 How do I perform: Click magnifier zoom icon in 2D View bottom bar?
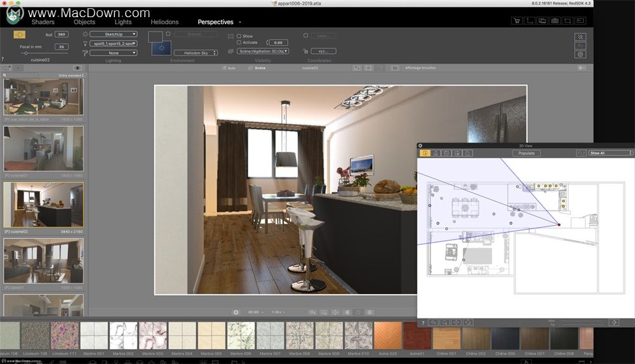(x=444, y=322)
